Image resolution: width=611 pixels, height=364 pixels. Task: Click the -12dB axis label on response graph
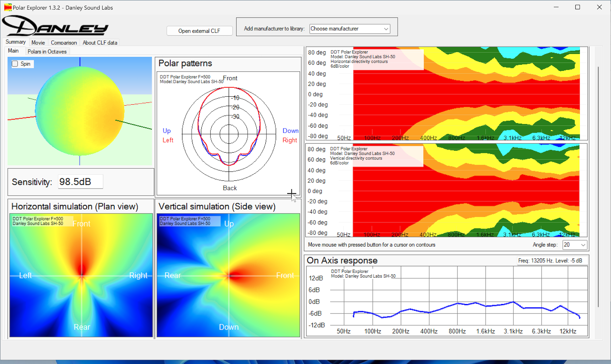[317, 325]
